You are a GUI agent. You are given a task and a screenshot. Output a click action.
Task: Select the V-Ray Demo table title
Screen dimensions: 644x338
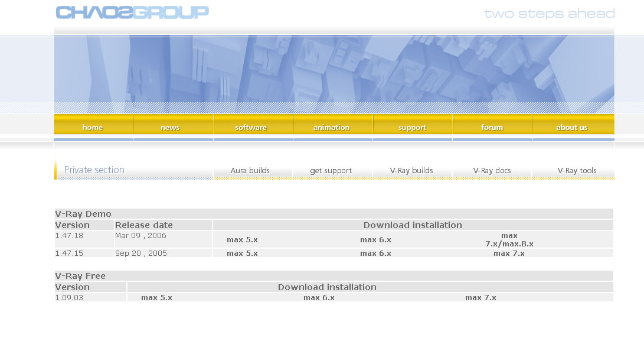click(83, 214)
